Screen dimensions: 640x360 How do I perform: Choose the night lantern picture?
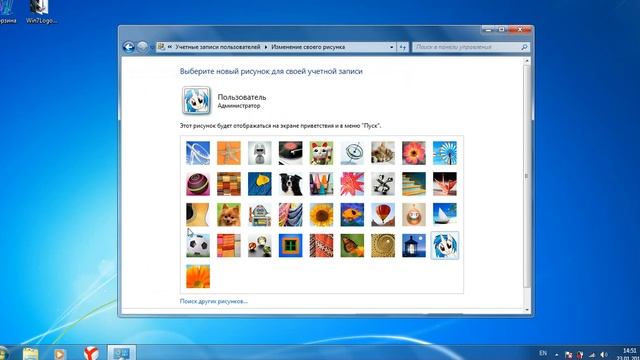pos(414,245)
